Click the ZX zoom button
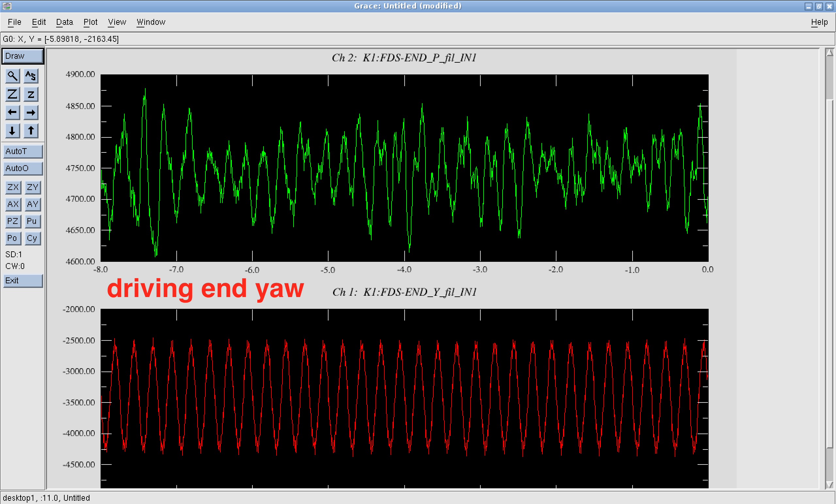 click(13, 187)
